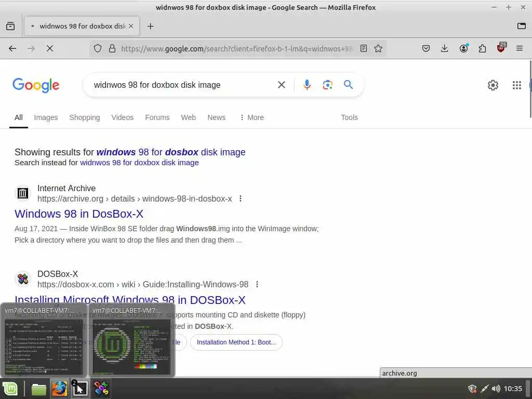This screenshot has height=399, width=532.
Task: Open the network connection tray icon
Action: coord(485,389)
